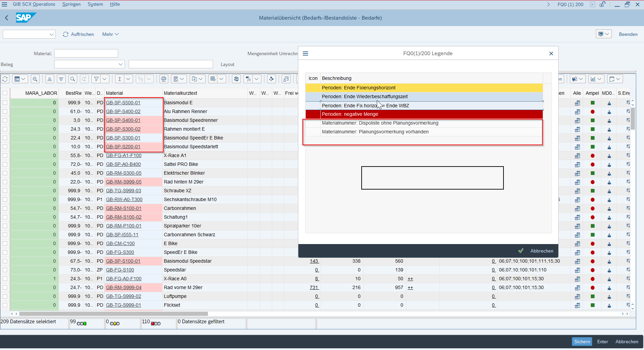Tick the checkbox for row GB-FG-A1-F100
Viewport: 644px width, 350px height.
point(5,155)
